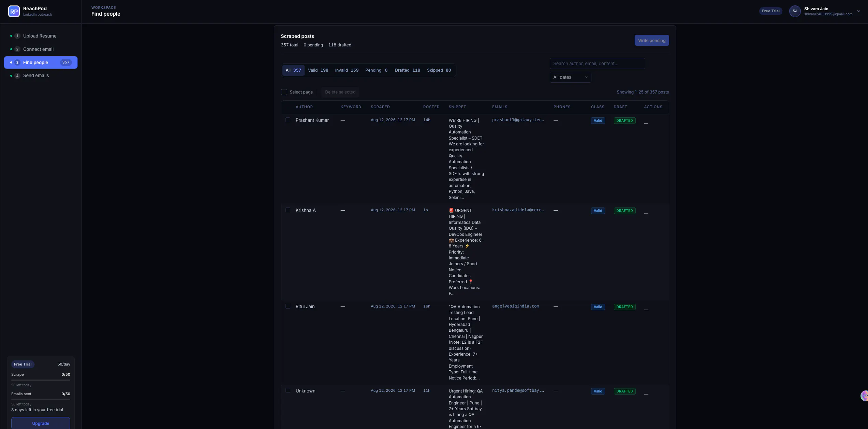Click the Emails sent usage progress bar
Image resolution: width=868 pixels, height=429 pixels.
41,399
